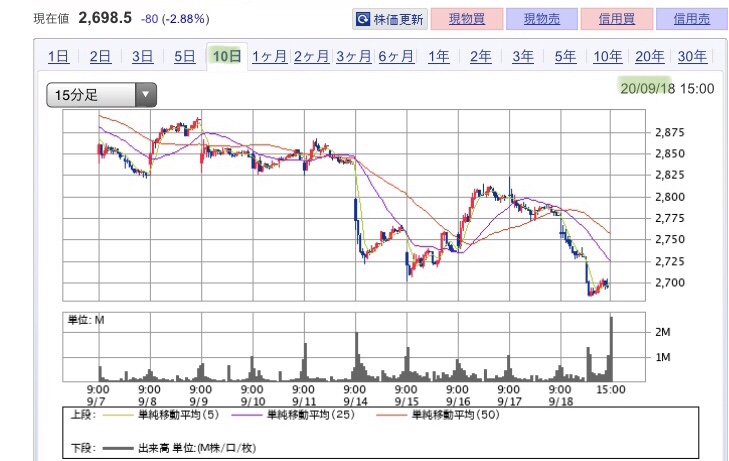Switch to the 1日 period tab
Viewport: 729px width, 461px height.
tap(59, 57)
